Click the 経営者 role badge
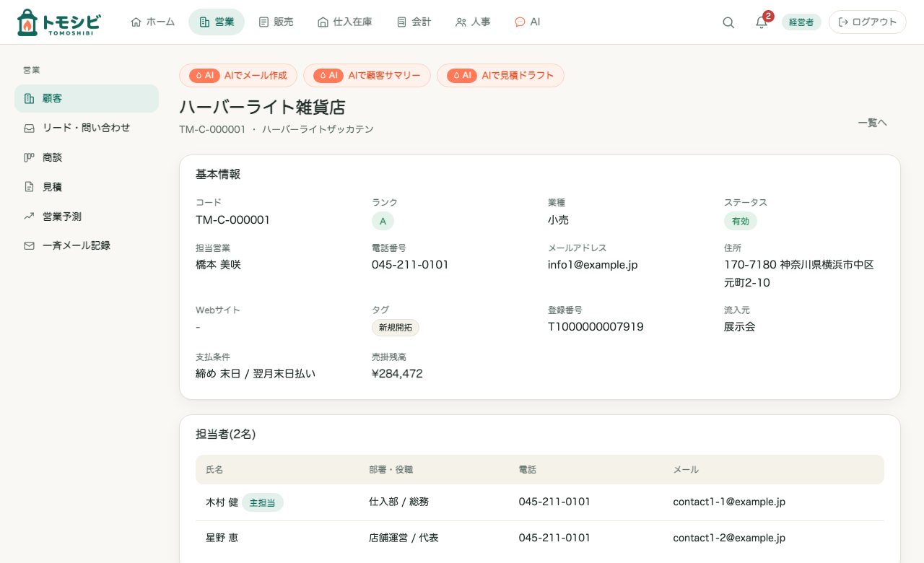The width and height of the screenshot is (924, 563). pos(801,22)
